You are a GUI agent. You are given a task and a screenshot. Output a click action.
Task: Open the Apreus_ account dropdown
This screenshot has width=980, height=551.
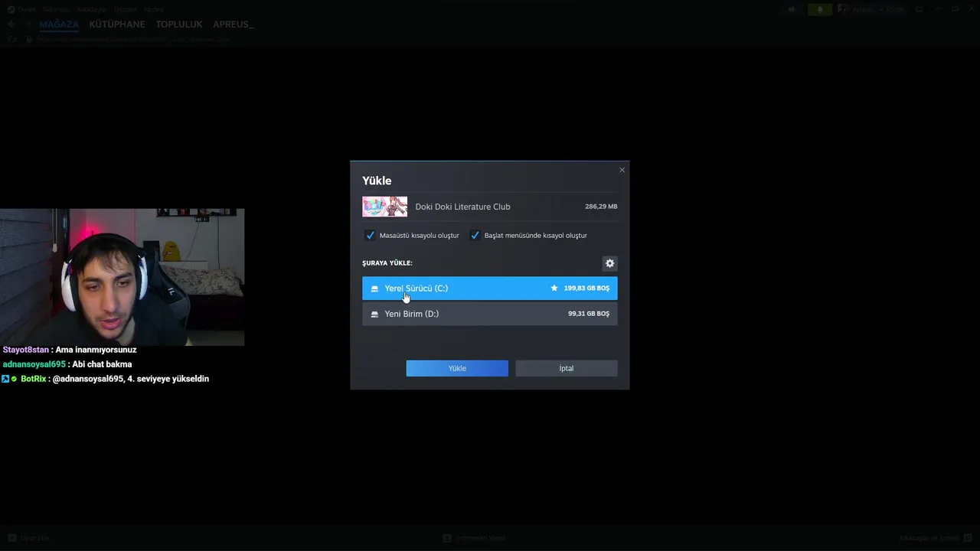tap(871, 9)
